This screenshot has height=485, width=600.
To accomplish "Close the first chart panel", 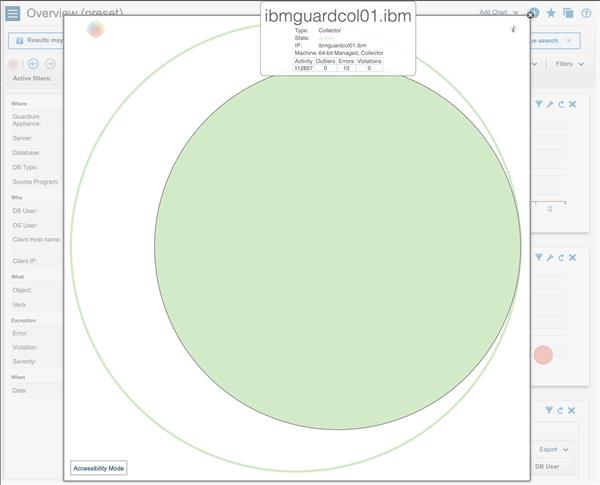I will [x=572, y=104].
